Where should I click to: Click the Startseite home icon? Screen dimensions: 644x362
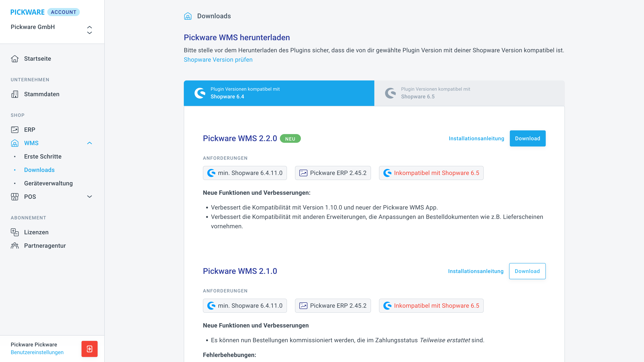15,59
